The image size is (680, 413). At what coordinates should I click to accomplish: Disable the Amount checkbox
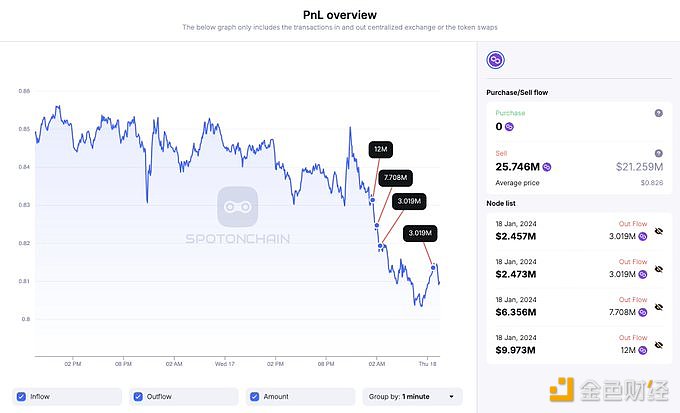255,397
